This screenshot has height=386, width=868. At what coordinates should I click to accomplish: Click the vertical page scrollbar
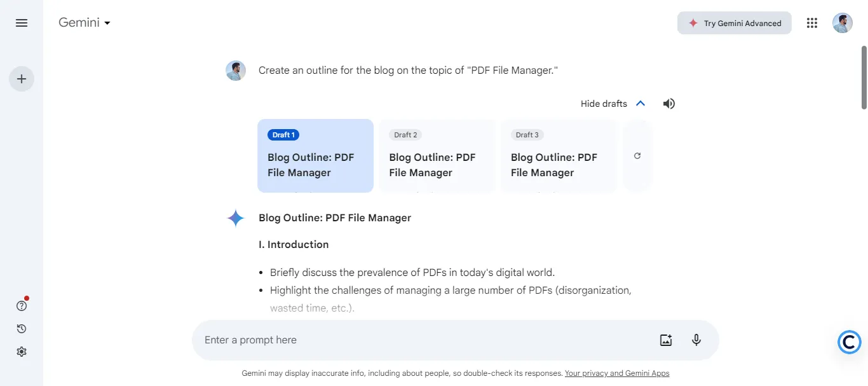(x=864, y=76)
